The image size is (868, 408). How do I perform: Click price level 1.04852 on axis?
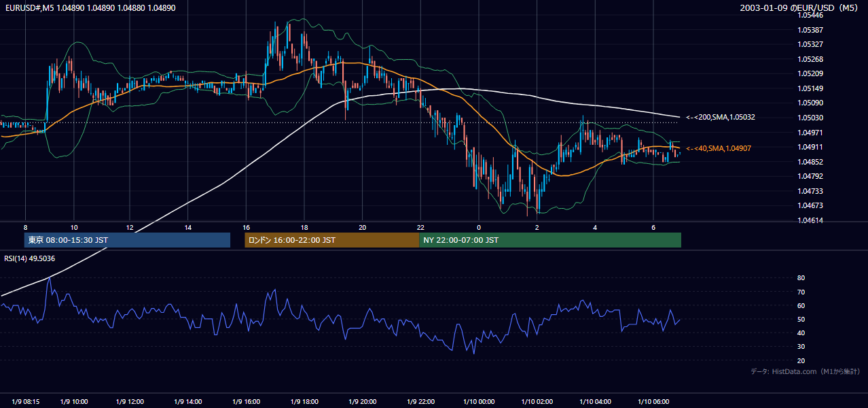click(x=810, y=162)
